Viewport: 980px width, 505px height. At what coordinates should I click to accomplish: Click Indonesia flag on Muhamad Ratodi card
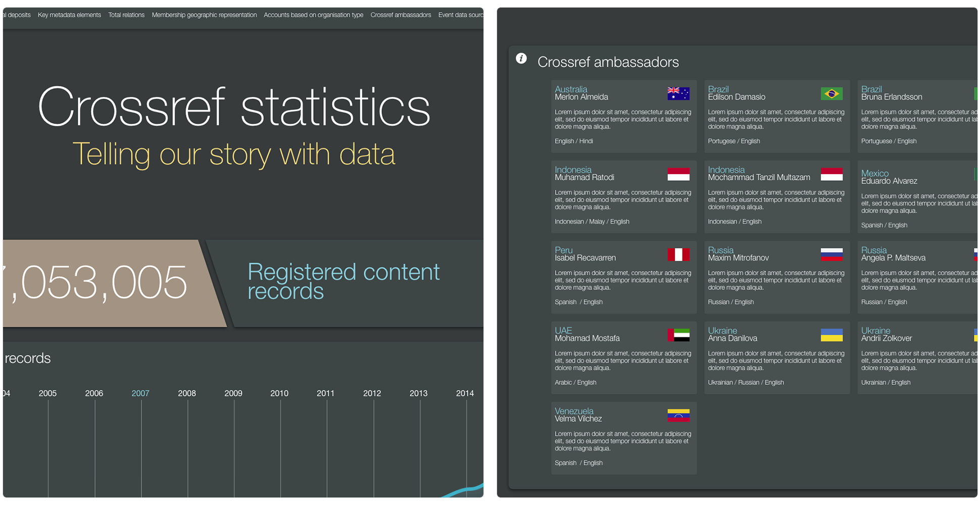click(678, 174)
